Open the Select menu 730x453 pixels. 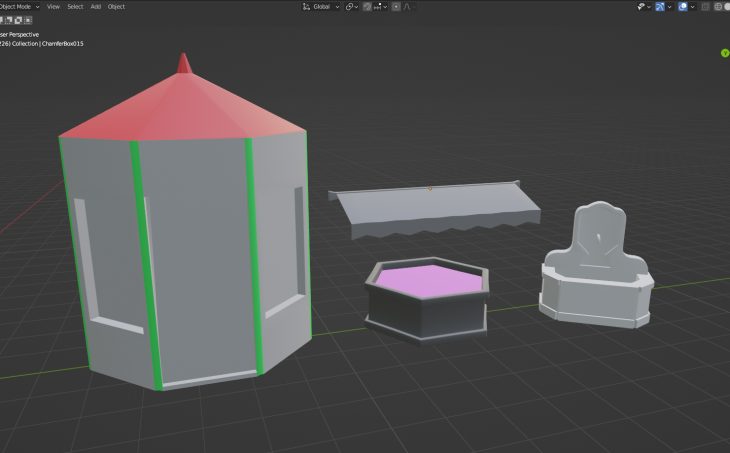[x=75, y=6]
